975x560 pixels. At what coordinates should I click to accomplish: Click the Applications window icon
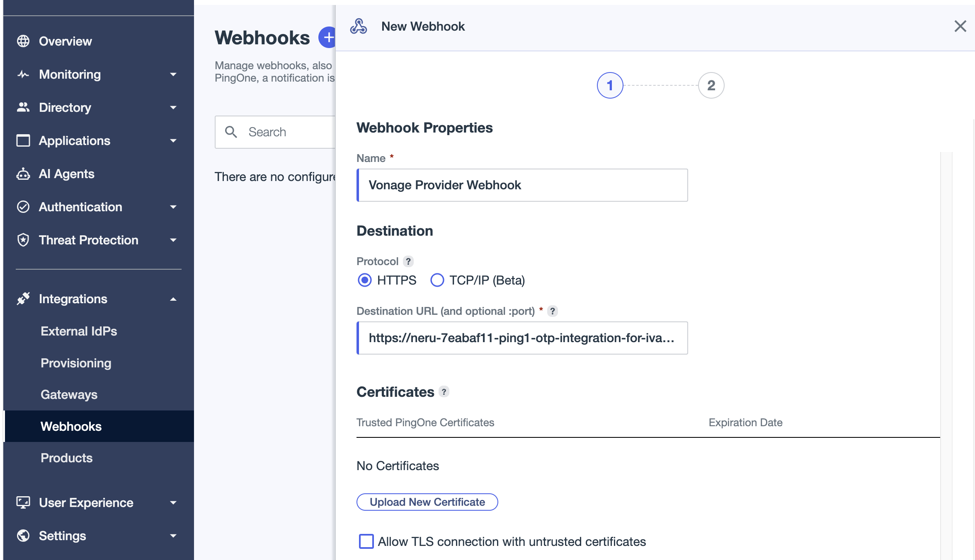click(x=23, y=140)
